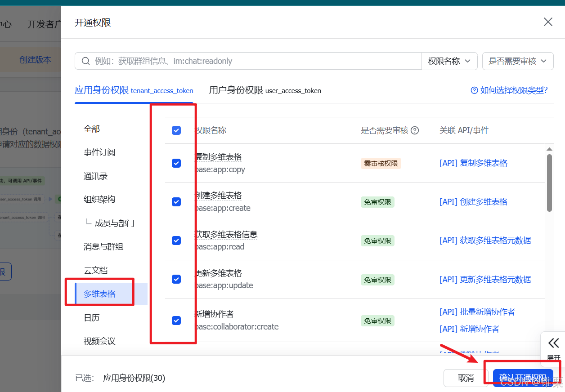This screenshot has height=392, width=565.
Task: Click 创建版本 button in background page
Action: 35,60
